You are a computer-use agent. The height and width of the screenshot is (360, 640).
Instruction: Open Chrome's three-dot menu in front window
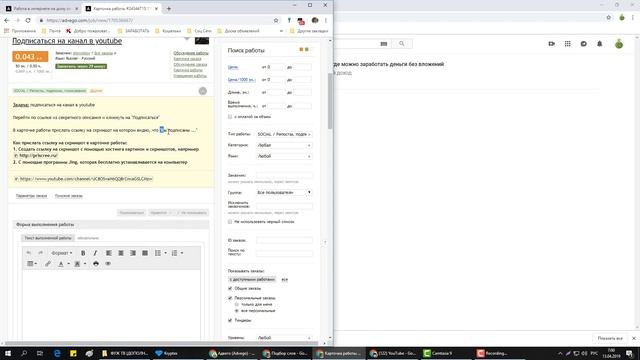326,20
